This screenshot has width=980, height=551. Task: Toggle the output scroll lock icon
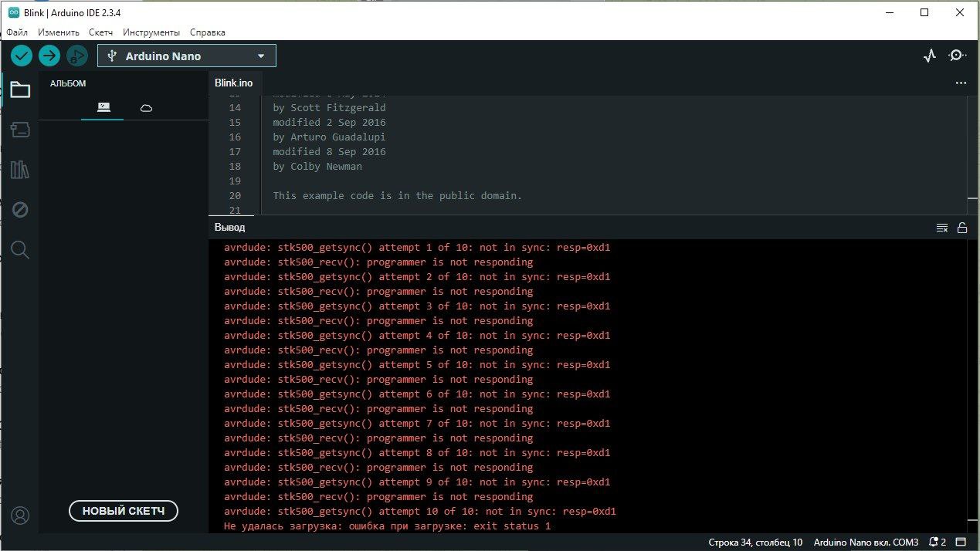point(962,228)
